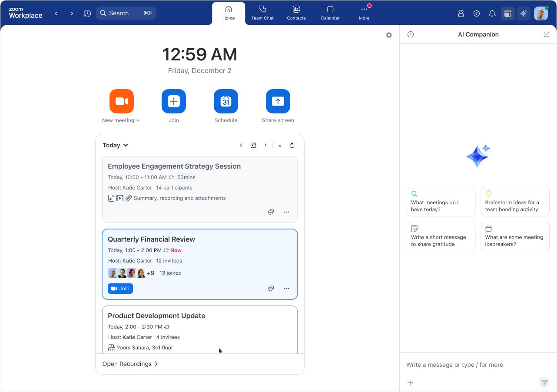The width and height of the screenshot is (557, 392).
Task: Open chat for Quarterly Financial Review meeting
Action: point(271,289)
